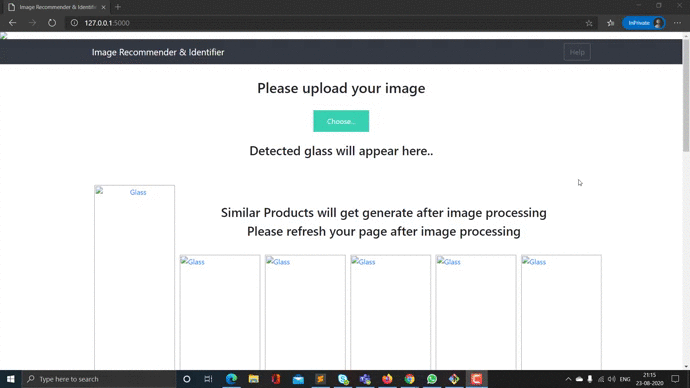
Task: Click the browser back arrow
Action: coord(12,23)
